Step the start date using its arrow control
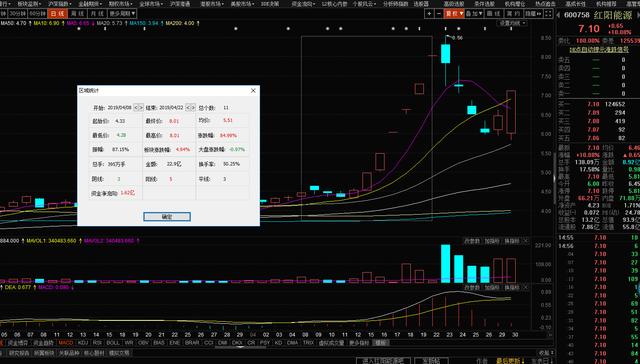The width and height of the screenshot is (640, 364). coord(138,108)
